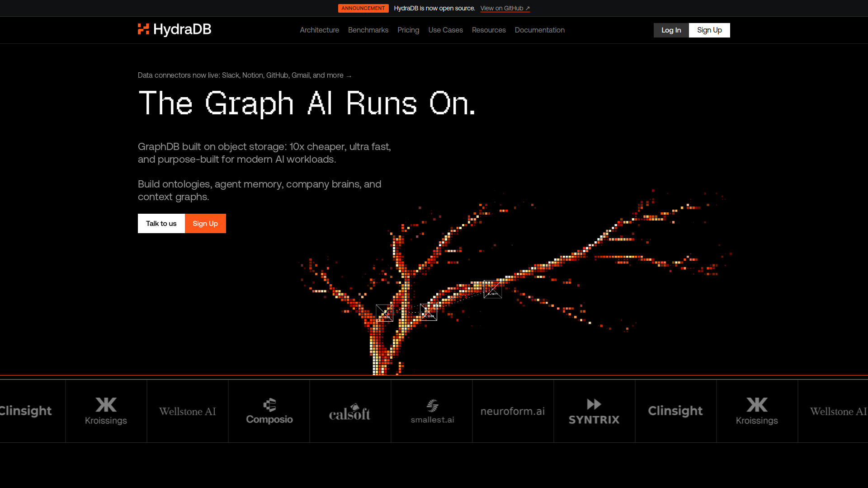Screen dimensions: 868x488
Task: Click the Clinsight logo next to SYNTRIX
Action: [675, 411]
